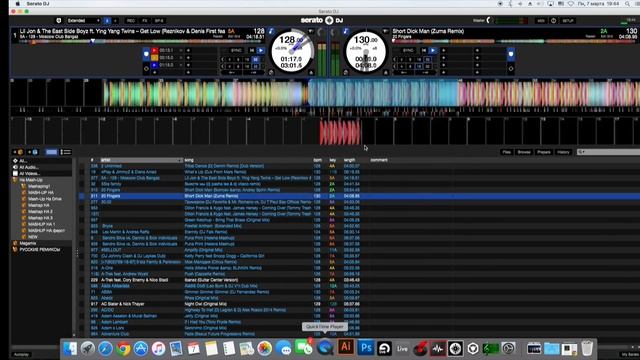Screen dimensions: 640x360
Task: Select the Files tab
Action: [x=507, y=152]
